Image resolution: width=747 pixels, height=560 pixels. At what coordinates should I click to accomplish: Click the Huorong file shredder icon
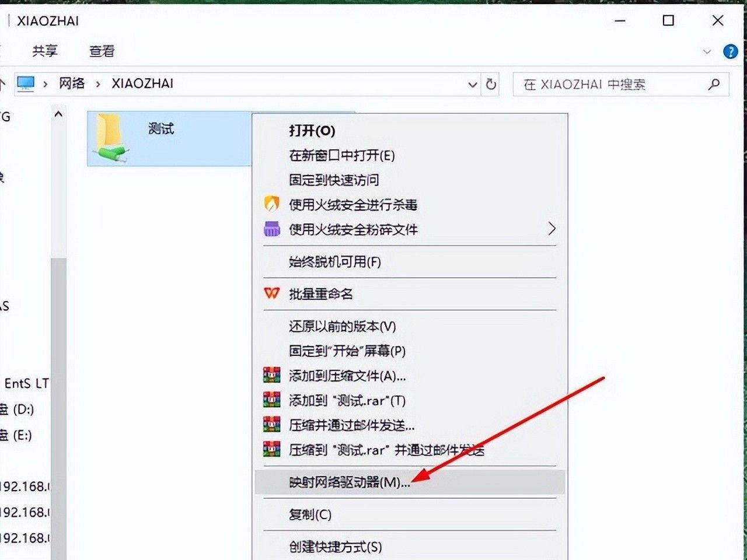coord(272,229)
